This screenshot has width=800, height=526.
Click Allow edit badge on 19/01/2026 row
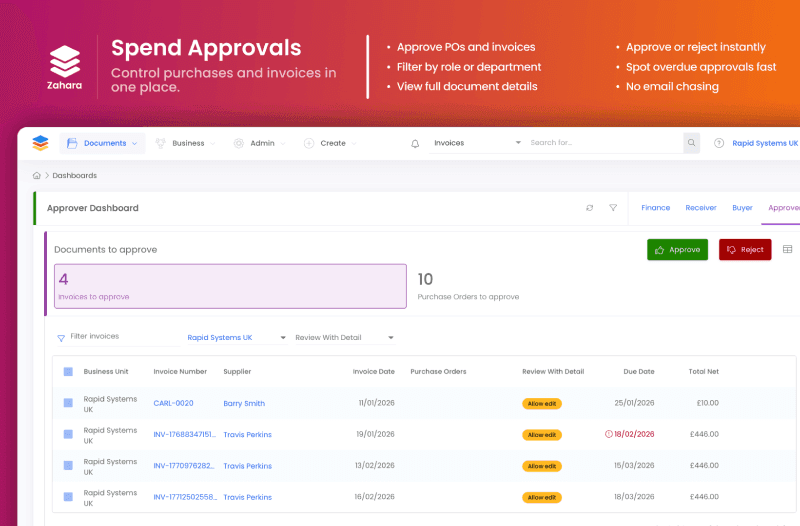[x=542, y=435]
